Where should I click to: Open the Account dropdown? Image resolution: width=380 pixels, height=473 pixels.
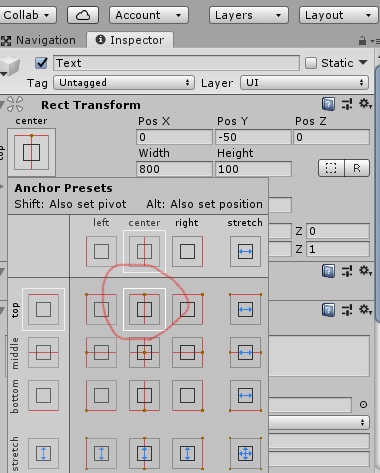tap(149, 15)
